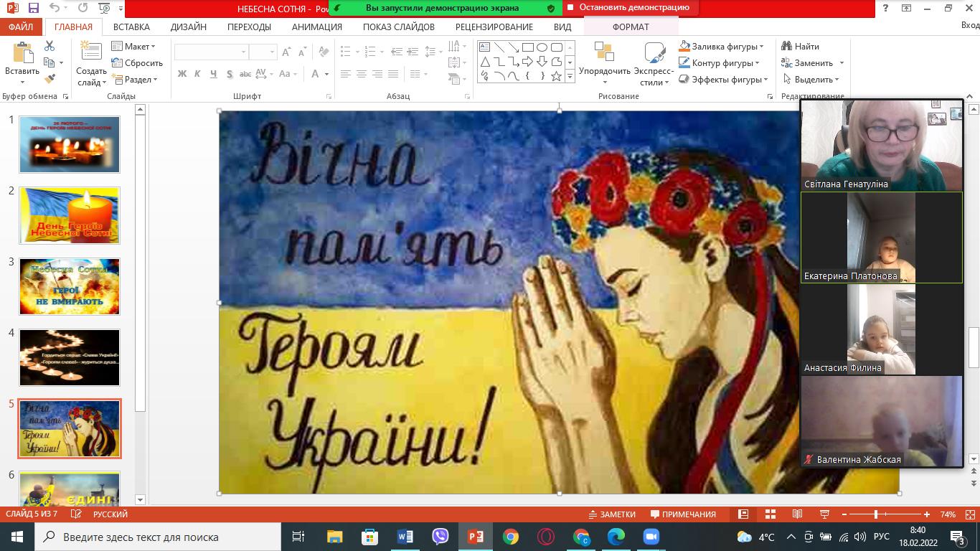Pick the triangle shape in shapes gallery
980x551 pixels.
485,62
